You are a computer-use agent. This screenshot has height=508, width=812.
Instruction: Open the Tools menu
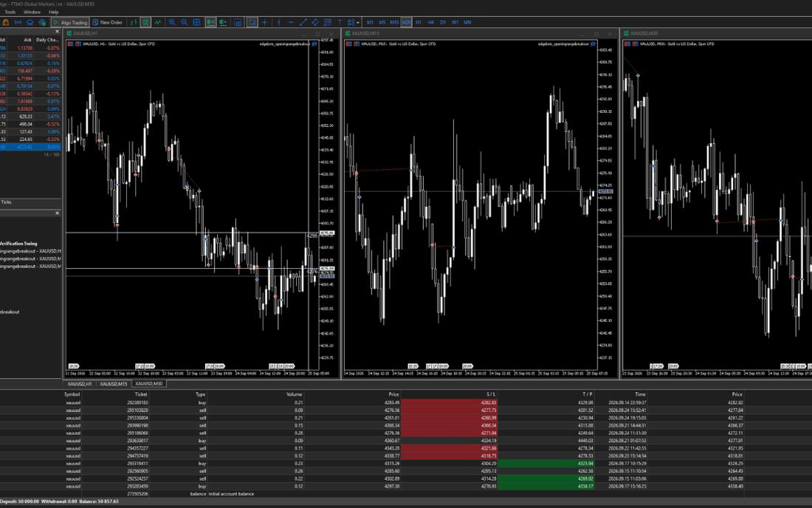point(10,12)
